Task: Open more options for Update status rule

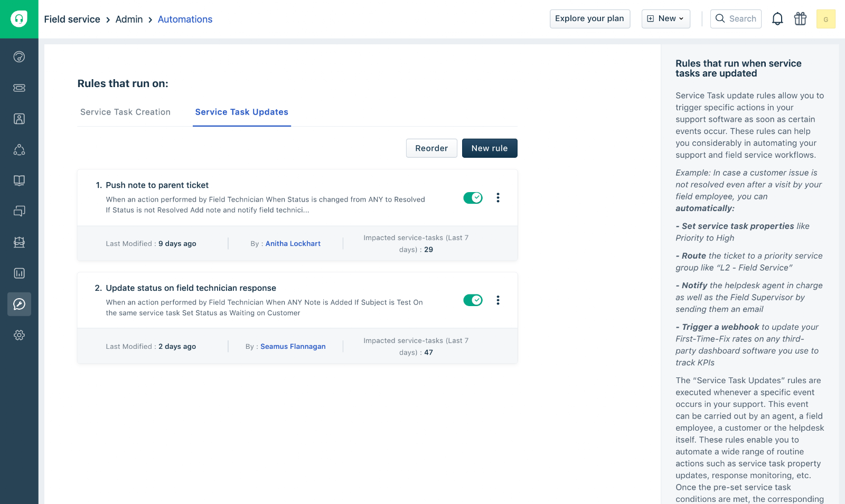Action: coord(497,300)
